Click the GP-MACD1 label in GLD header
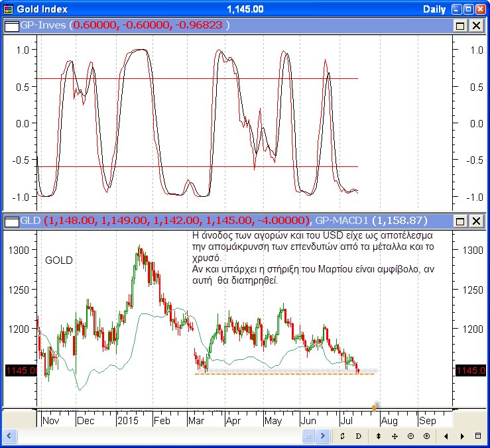Viewport: 490px width, 448px height. pyautogui.click(x=342, y=221)
